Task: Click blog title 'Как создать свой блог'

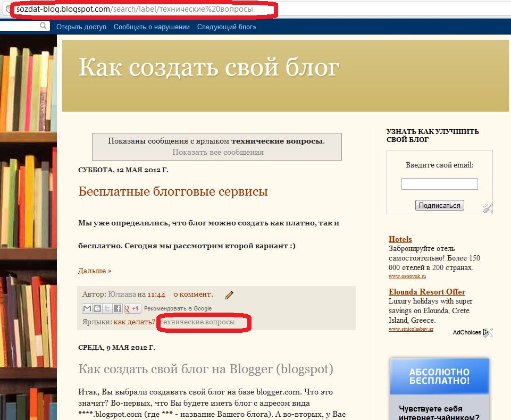Action: click(x=209, y=68)
